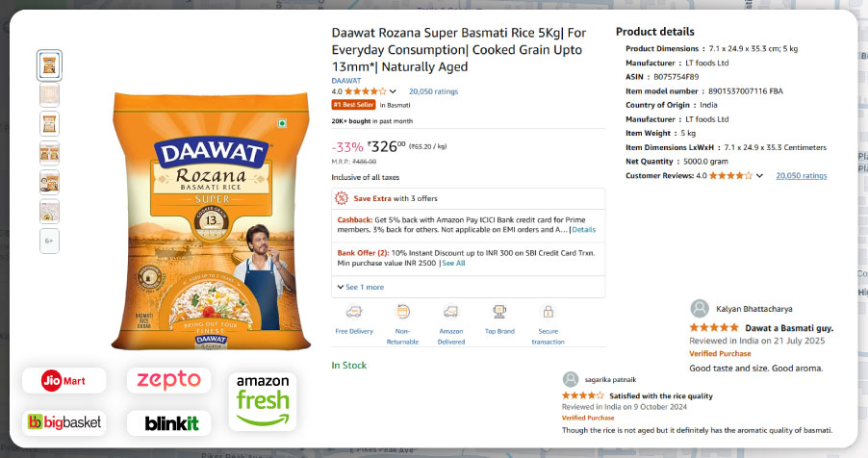Click the Non-Returnable icon
The image size is (868, 458).
click(x=403, y=312)
